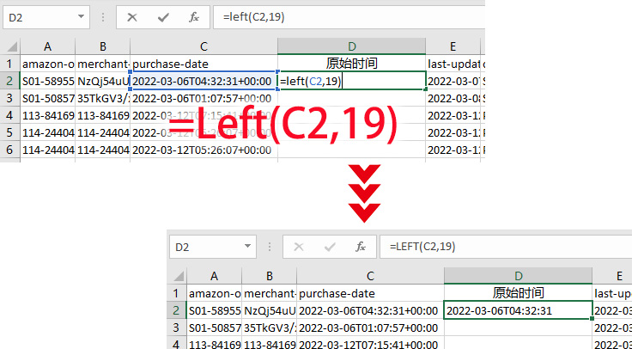Image resolution: width=644 pixels, height=349 pixels.
Task: Click 原始时间 header cell in bottom window
Action: click(x=519, y=293)
